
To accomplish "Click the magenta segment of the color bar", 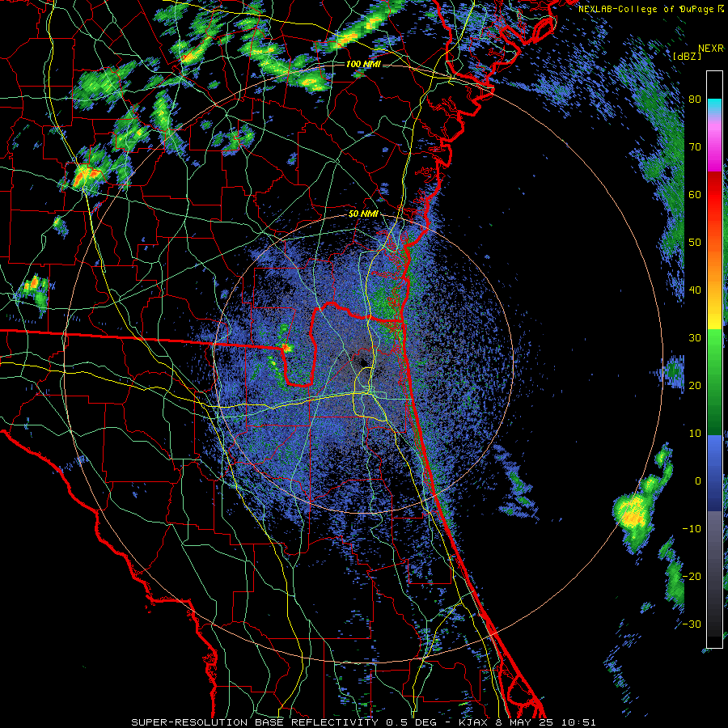I will 714,148.
